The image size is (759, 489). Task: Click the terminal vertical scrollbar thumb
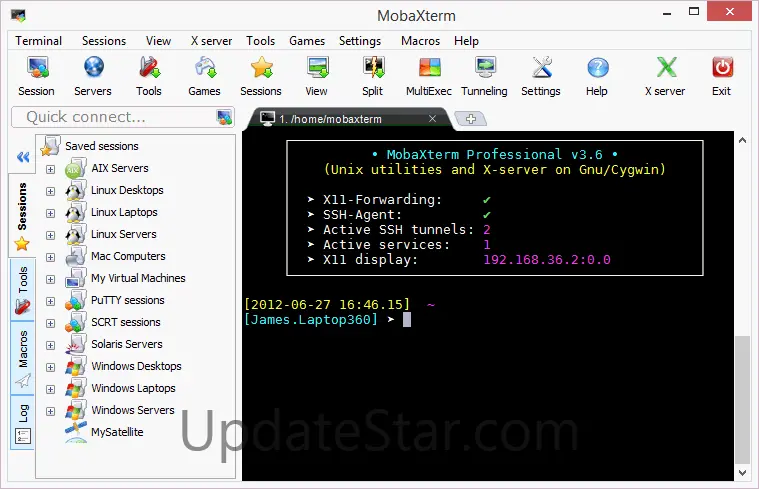tap(743, 400)
